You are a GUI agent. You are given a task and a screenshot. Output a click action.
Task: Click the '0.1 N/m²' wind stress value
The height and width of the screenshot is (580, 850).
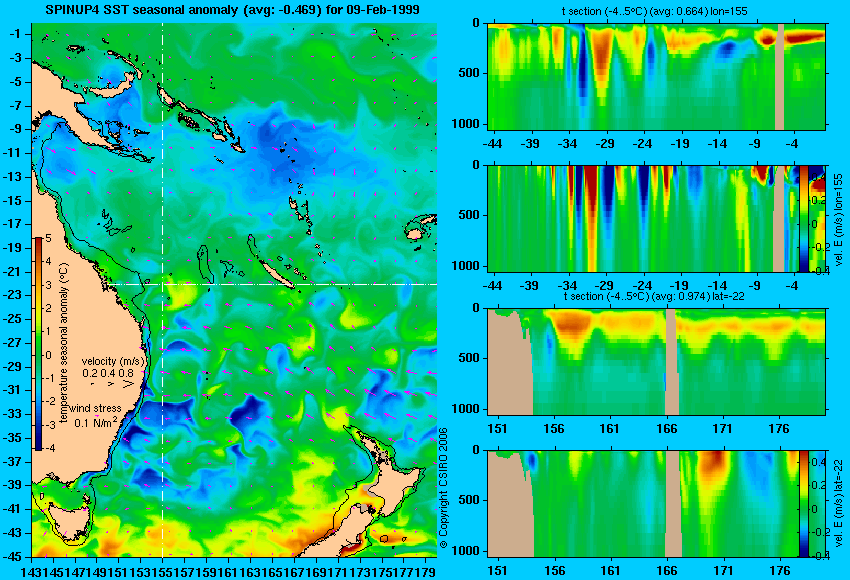96,422
